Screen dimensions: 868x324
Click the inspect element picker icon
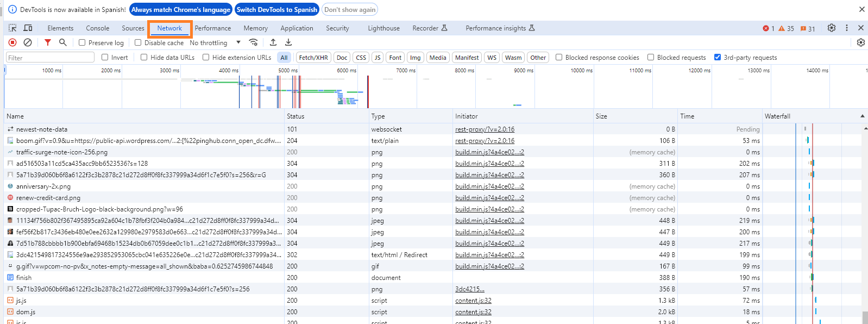tap(12, 28)
